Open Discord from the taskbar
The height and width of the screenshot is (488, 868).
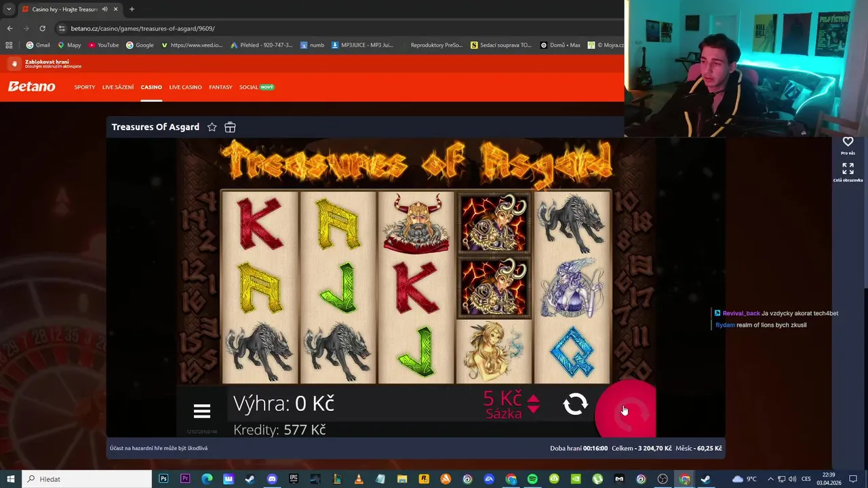tap(272, 479)
